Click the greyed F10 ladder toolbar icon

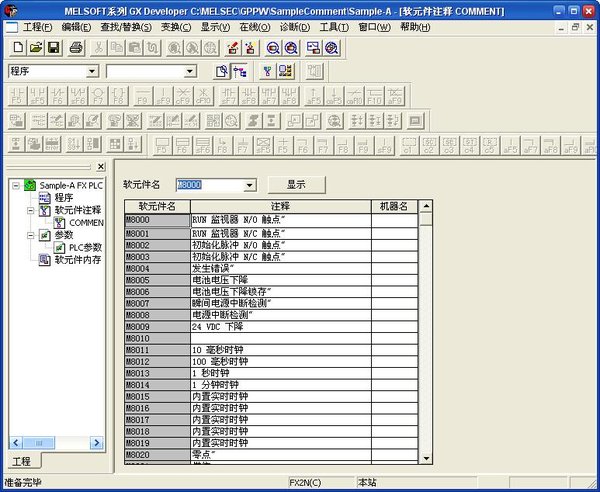(x=374, y=96)
